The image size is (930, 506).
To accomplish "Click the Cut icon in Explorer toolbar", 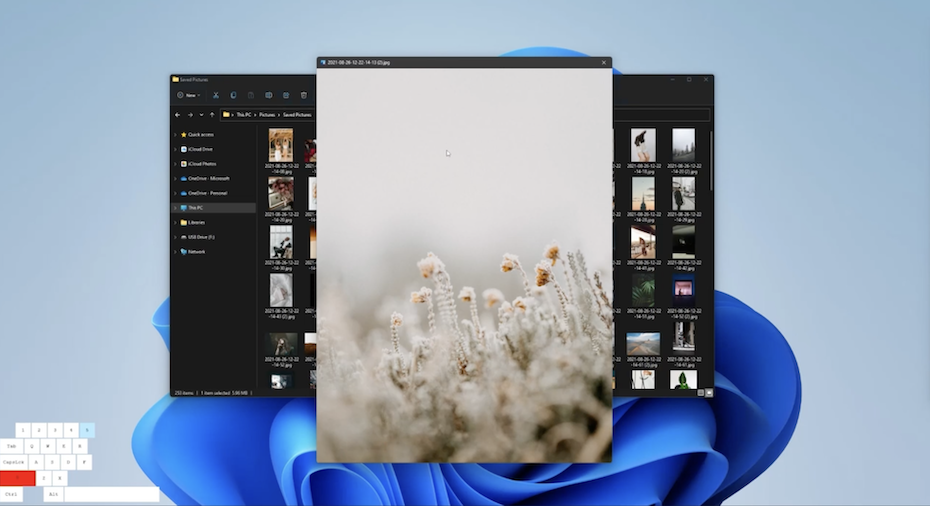I will pos(216,95).
